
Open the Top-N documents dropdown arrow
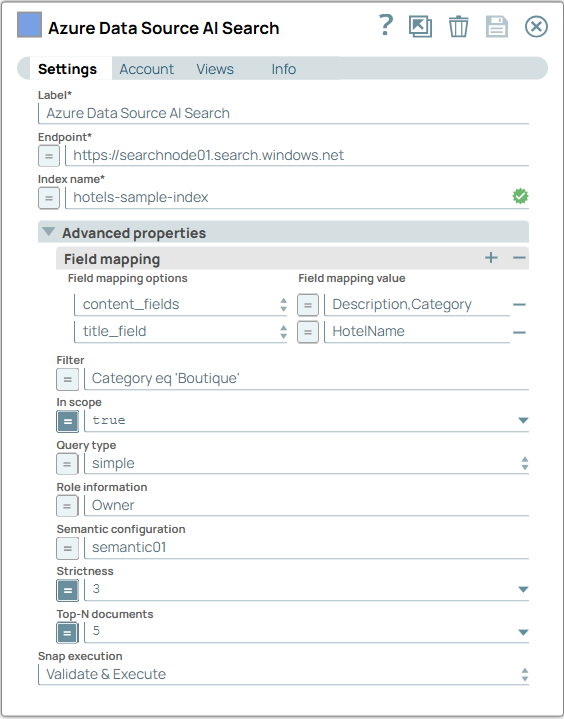(523, 632)
